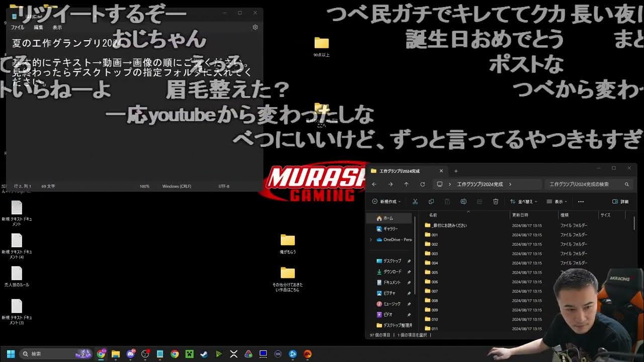Viewport: 644px width, 362px height.
Task: Open File Explorer from the taskbar
Action: click(116, 354)
